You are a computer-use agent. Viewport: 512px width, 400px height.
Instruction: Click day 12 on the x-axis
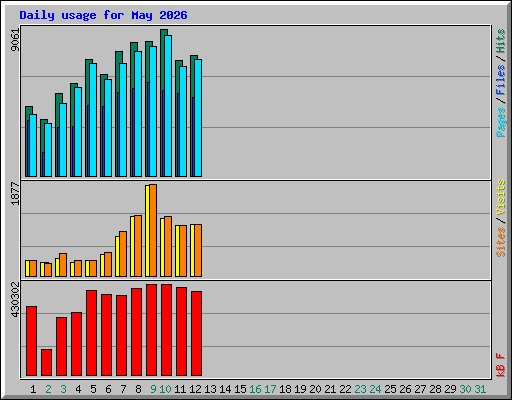pyautogui.click(x=195, y=389)
